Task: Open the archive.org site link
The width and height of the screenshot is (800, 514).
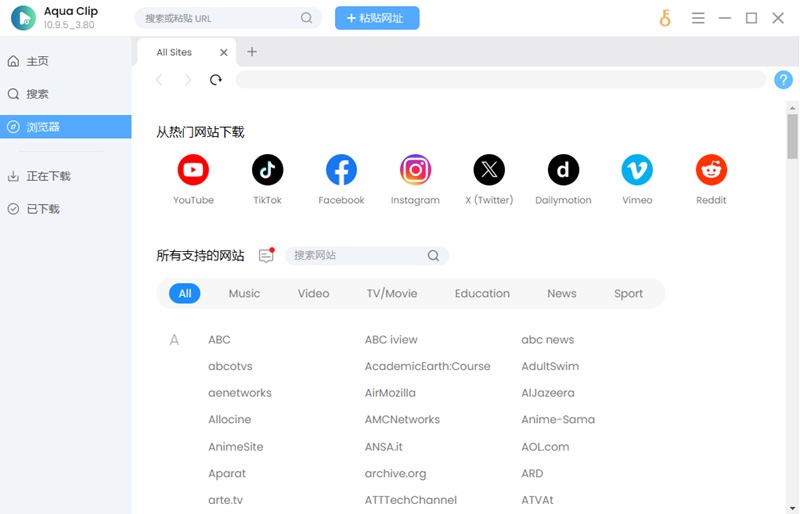Action: [x=395, y=473]
